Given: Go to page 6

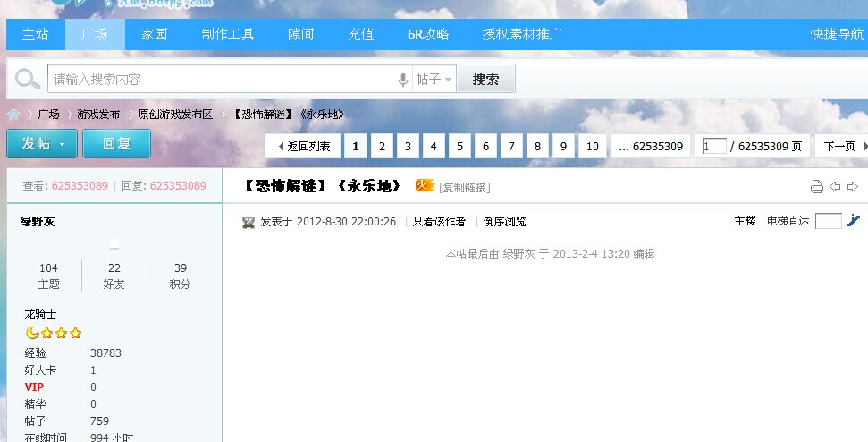Looking at the screenshot, I should click(x=485, y=146).
